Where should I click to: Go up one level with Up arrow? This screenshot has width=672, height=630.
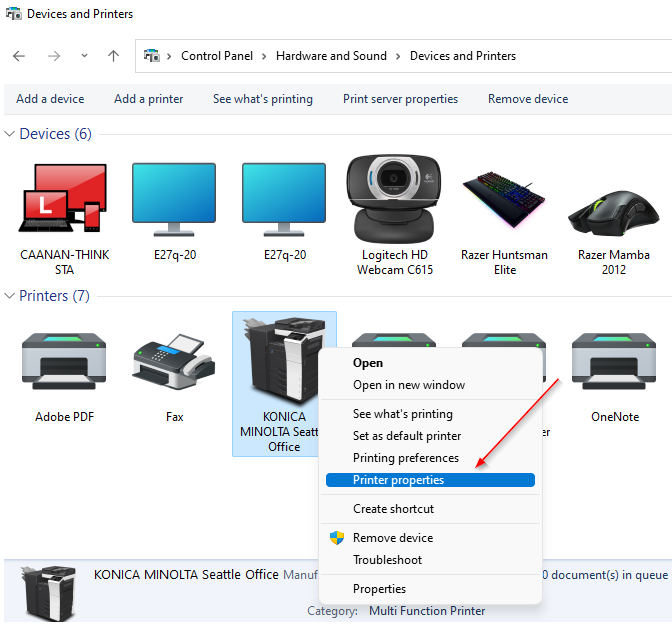(113, 56)
